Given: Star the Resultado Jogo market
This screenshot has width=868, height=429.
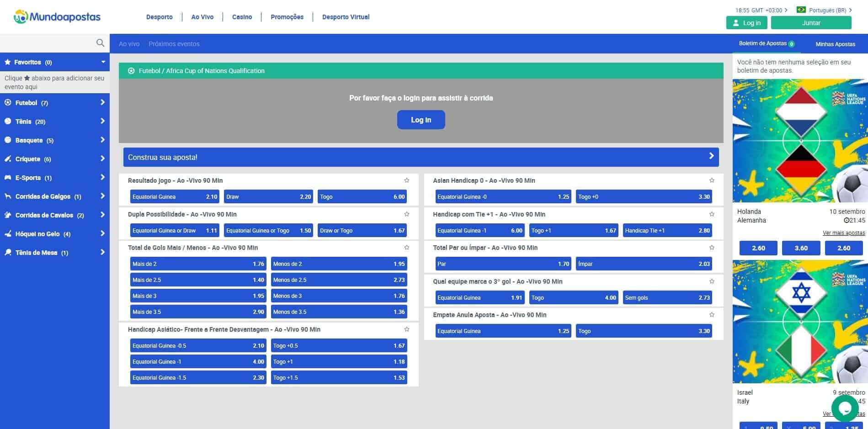Looking at the screenshot, I should pos(406,180).
